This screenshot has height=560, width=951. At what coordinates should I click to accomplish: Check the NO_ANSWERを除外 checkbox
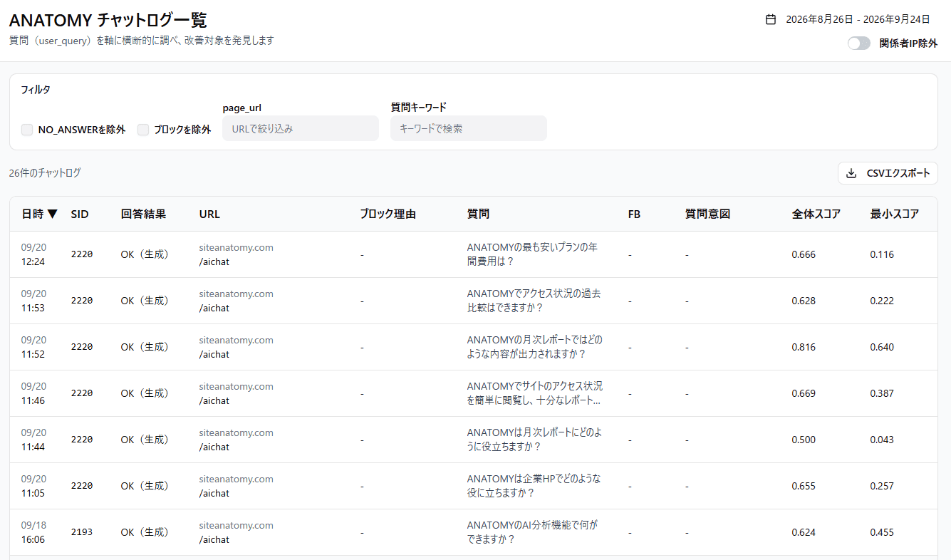click(x=27, y=130)
